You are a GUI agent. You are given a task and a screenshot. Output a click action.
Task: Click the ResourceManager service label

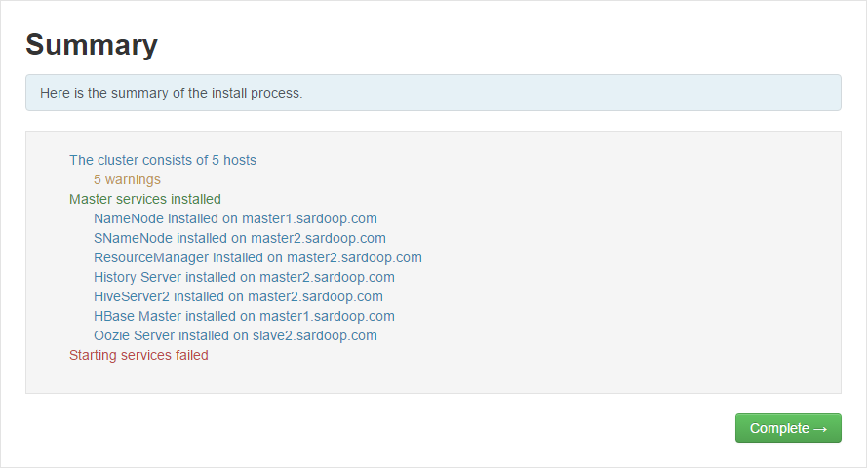tap(151, 257)
